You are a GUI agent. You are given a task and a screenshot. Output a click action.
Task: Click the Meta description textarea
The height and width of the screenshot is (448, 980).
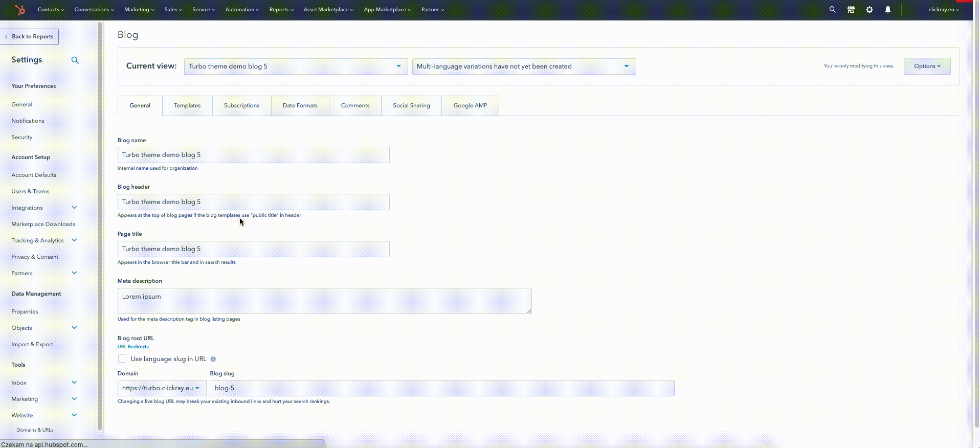tap(324, 301)
